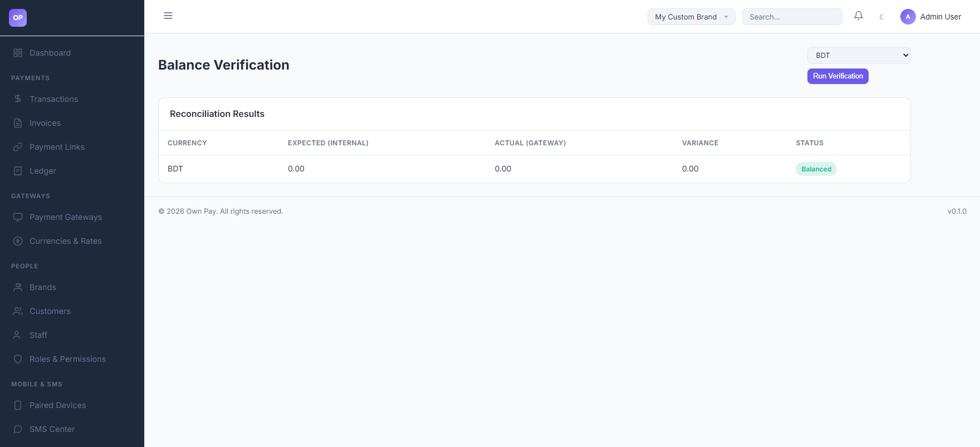Click the Balanced status badge

[x=816, y=169]
